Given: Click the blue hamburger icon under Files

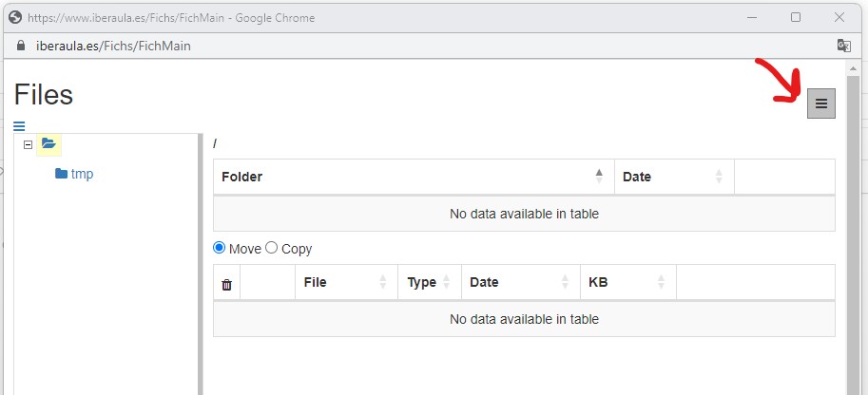Looking at the screenshot, I should click(19, 126).
